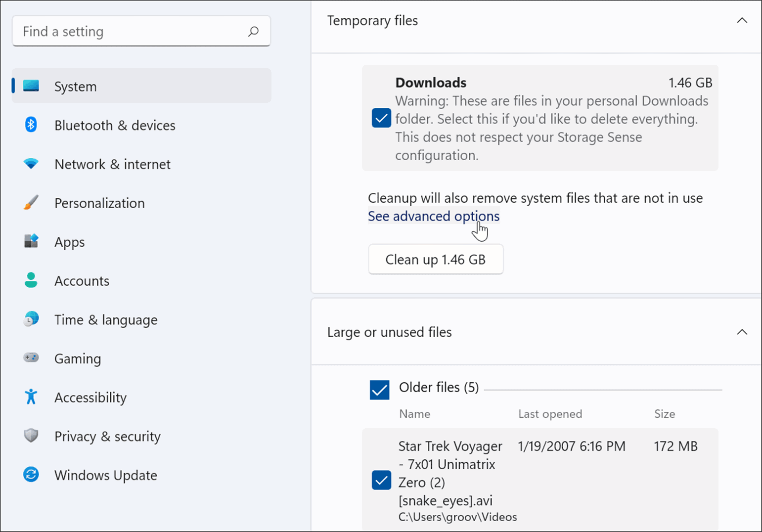
Task: Collapse the Large or unused files section
Action: [x=741, y=332]
